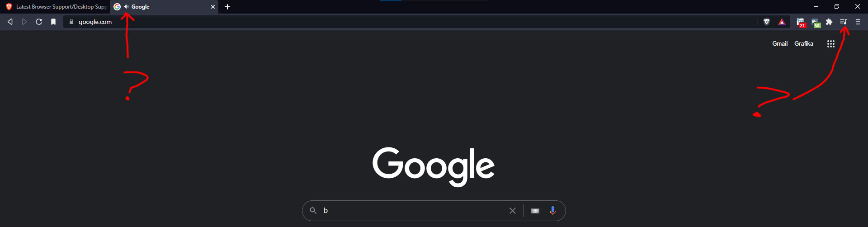Open Brave's main hamburger menu
Screen dimensions: 868x227
[858, 22]
